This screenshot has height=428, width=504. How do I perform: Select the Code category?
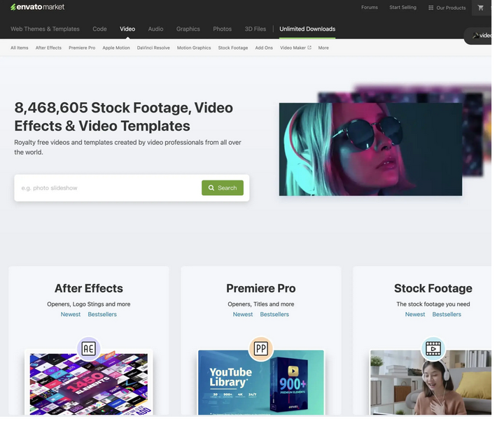coord(99,29)
